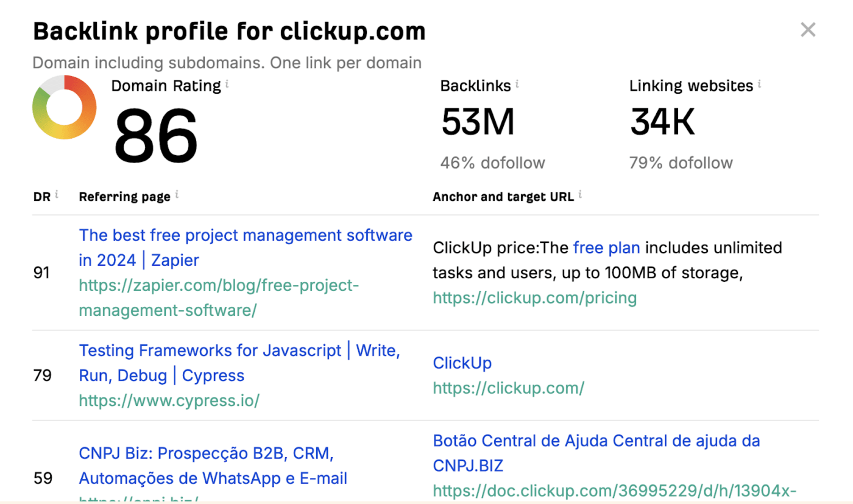853x504 pixels.
Task: Click info icon beside Backlinks label
Action: [517, 85]
